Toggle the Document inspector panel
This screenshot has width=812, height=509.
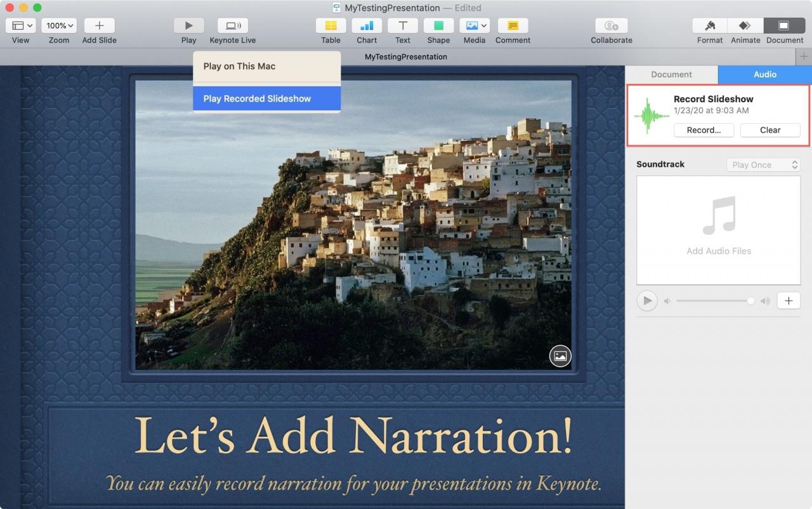(x=784, y=25)
